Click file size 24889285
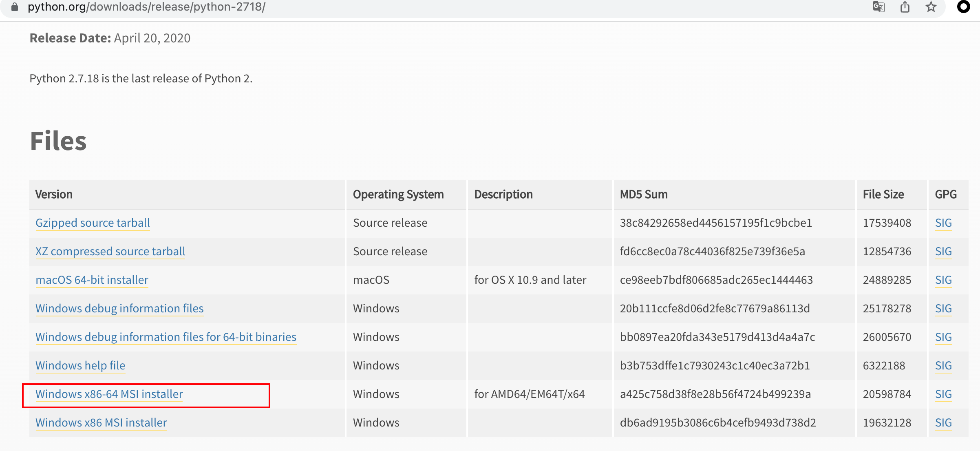Image resolution: width=980 pixels, height=451 pixels. coord(887,280)
